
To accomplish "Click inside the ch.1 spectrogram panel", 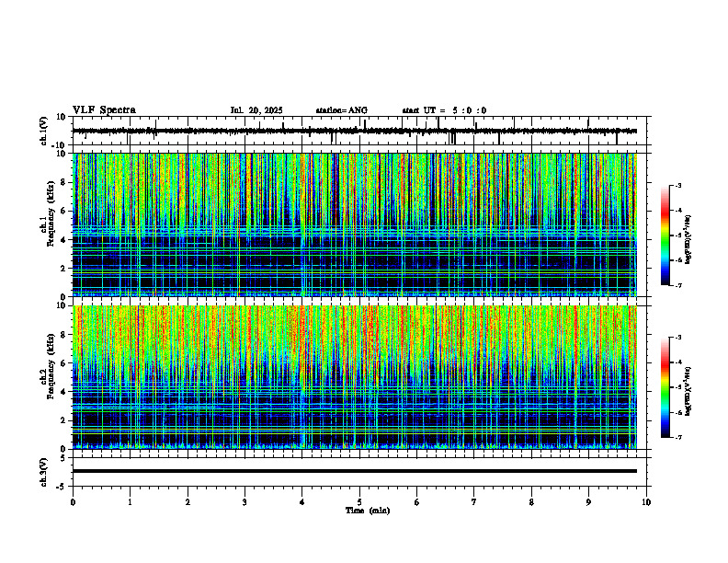I will (x=355, y=224).
